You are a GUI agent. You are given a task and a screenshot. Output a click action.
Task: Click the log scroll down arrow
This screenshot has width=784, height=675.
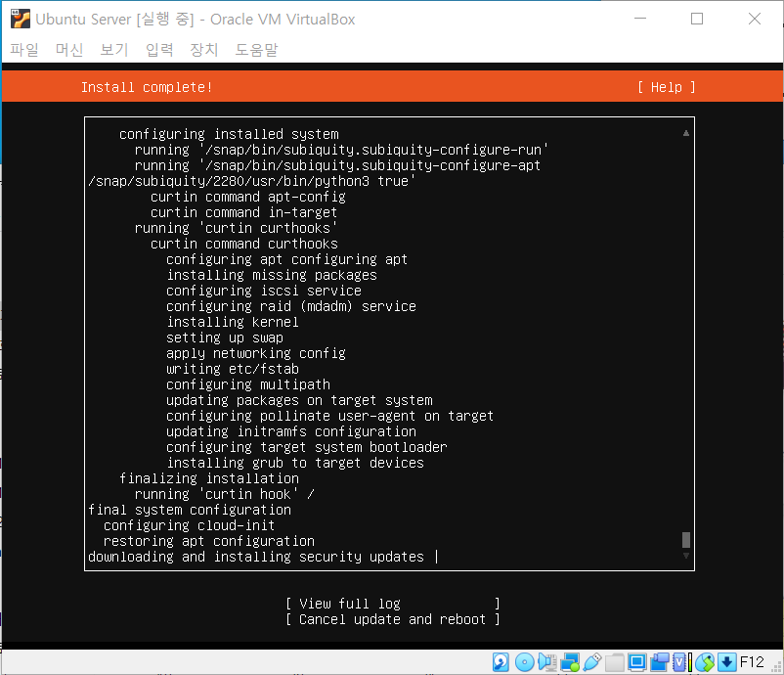[x=686, y=556]
